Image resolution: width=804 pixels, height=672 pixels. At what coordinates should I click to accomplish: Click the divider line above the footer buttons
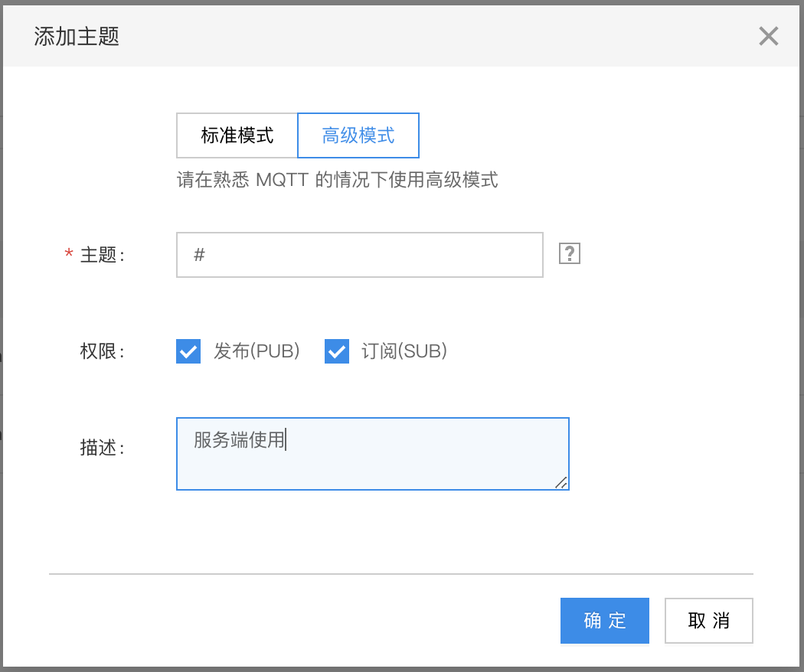[x=401, y=573]
